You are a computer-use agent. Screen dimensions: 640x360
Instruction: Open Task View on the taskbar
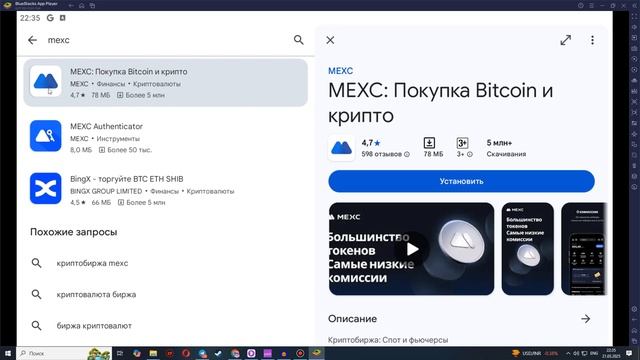120,353
